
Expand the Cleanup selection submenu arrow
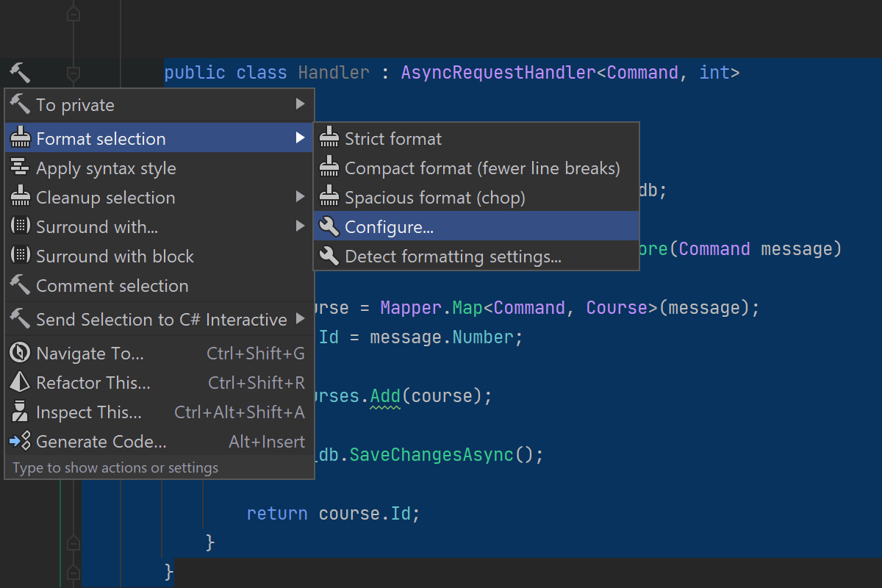pos(300,196)
